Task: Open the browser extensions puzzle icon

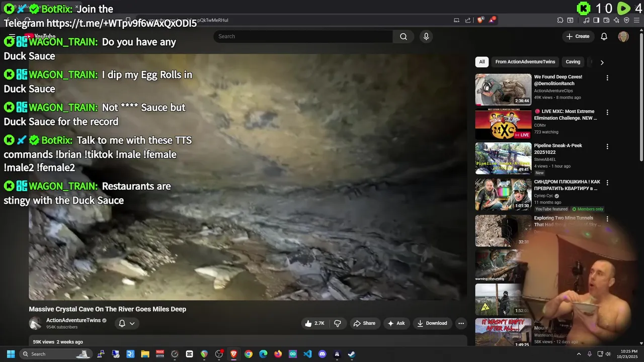Action: [560, 20]
